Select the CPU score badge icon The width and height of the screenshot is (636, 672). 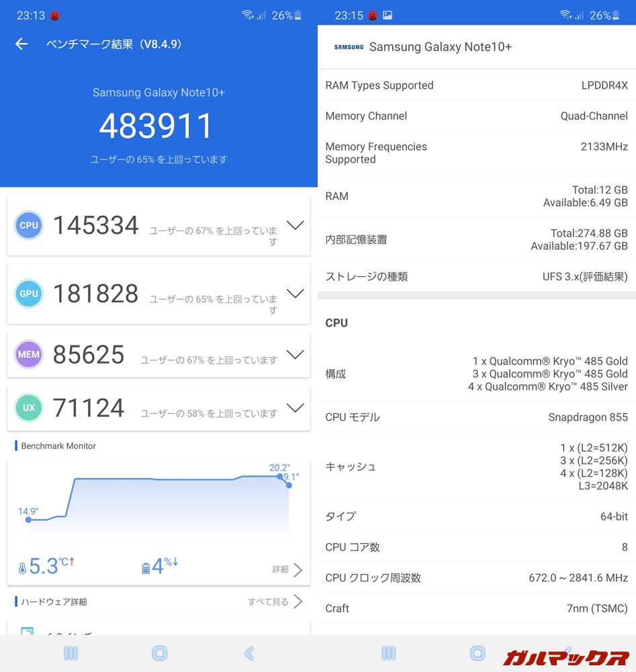point(28,225)
